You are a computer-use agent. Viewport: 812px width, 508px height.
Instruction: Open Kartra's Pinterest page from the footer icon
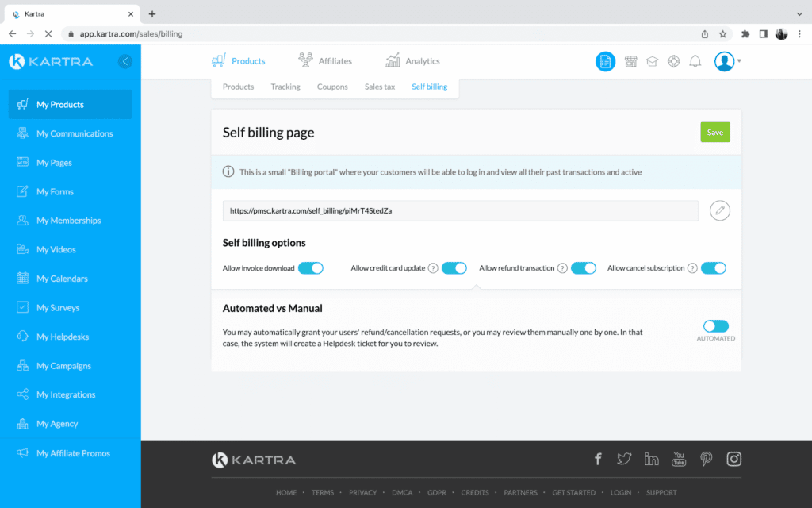(x=706, y=459)
